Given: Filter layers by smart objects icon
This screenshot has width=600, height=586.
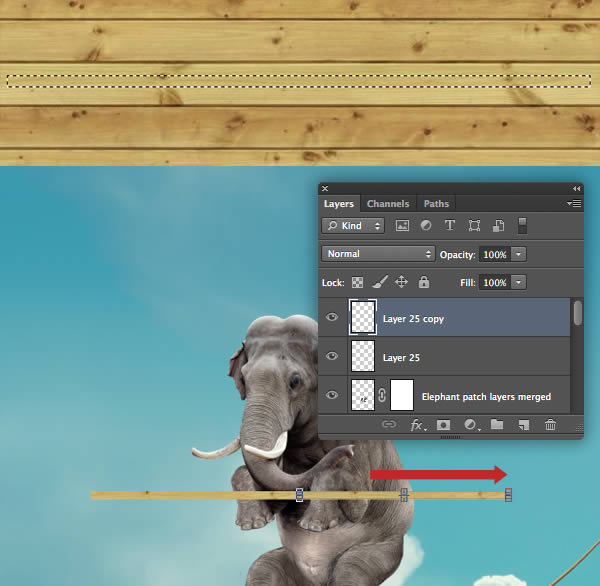Looking at the screenshot, I should click(x=498, y=225).
